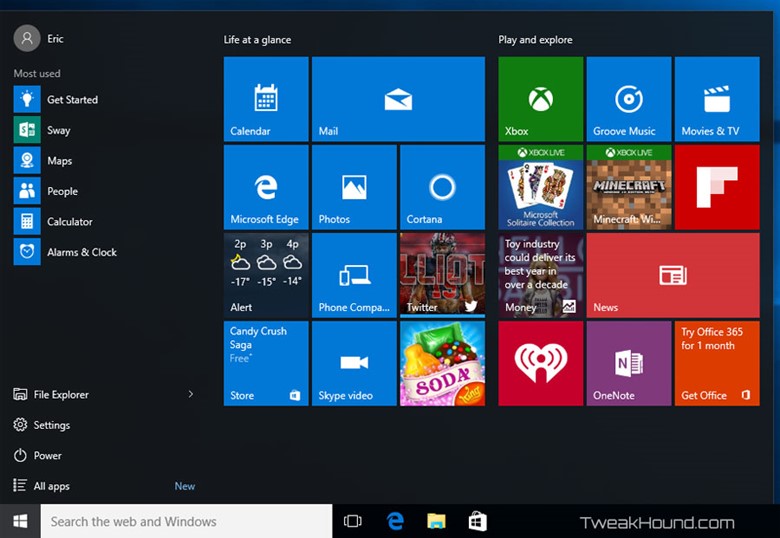The height and width of the screenshot is (538, 780).
Task: Open the Groove Music tile
Action: (629, 99)
